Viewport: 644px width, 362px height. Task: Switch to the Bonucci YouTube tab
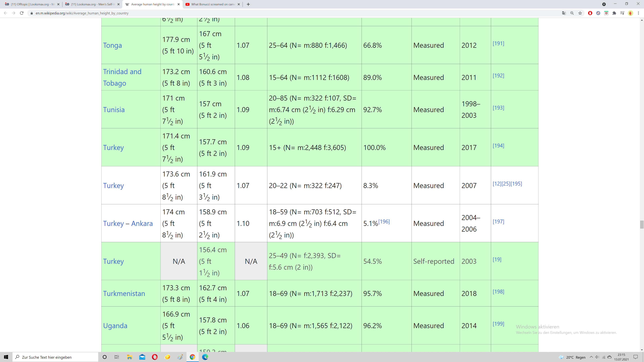[x=213, y=4]
